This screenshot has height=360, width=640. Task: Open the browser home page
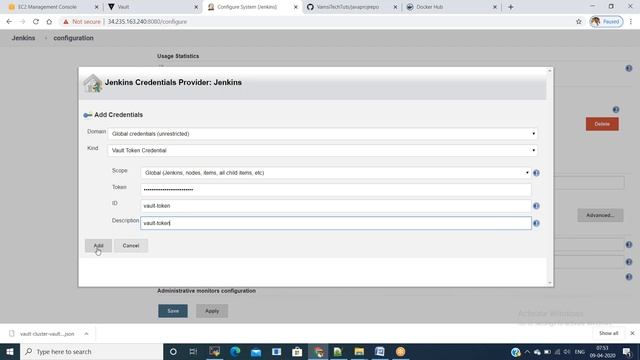coord(49,22)
